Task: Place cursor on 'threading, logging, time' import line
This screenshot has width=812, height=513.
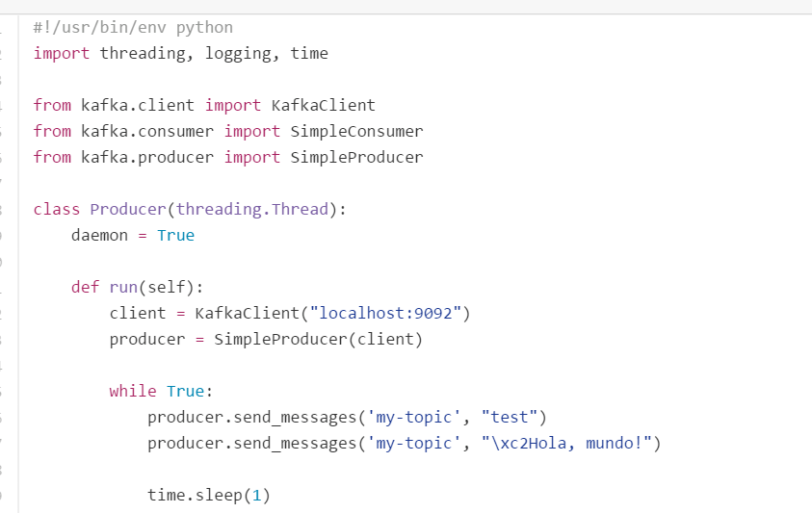Action: (x=214, y=53)
